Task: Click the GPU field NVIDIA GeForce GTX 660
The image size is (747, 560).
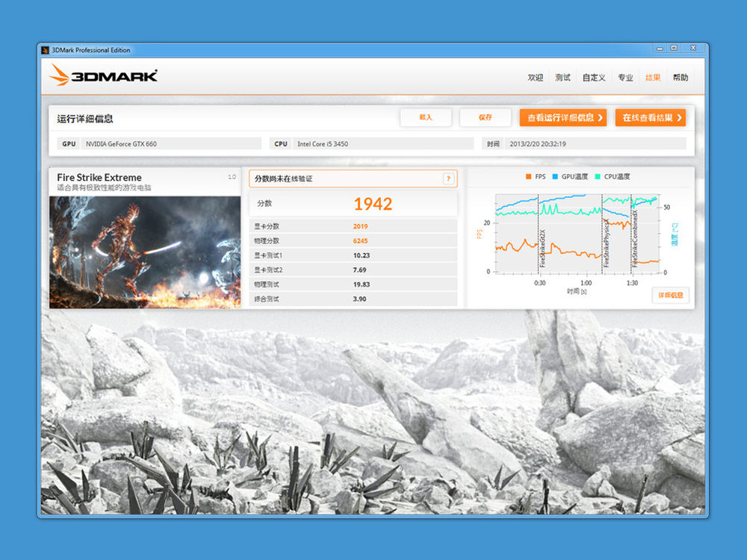Action: click(x=171, y=144)
